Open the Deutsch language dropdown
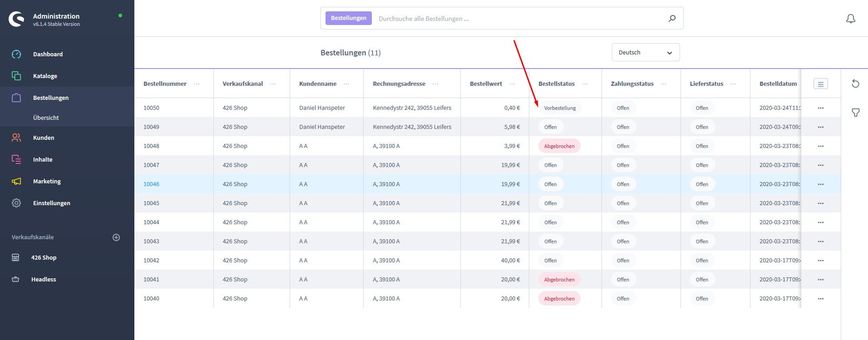Image resolution: width=868 pixels, height=340 pixels. pos(646,52)
